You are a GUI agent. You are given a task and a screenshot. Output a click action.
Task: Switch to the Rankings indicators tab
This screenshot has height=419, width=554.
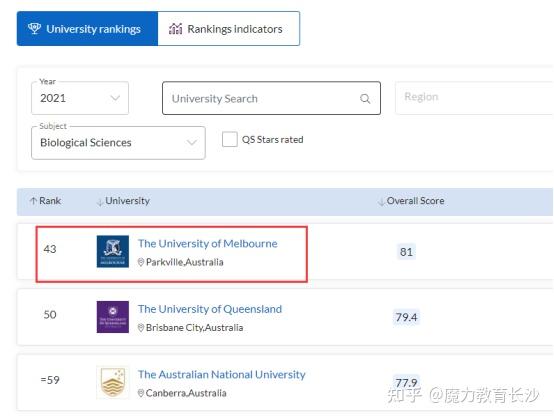point(229,29)
